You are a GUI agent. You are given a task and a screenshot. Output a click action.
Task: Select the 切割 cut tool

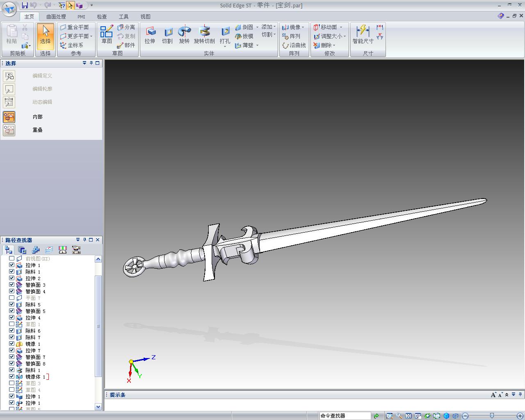click(x=167, y=35)
